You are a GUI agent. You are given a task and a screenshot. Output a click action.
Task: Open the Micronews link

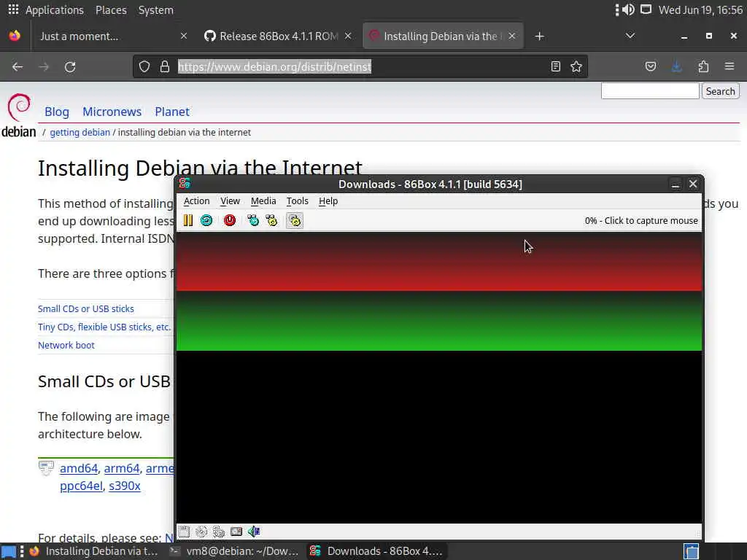[x=112, y=112]
